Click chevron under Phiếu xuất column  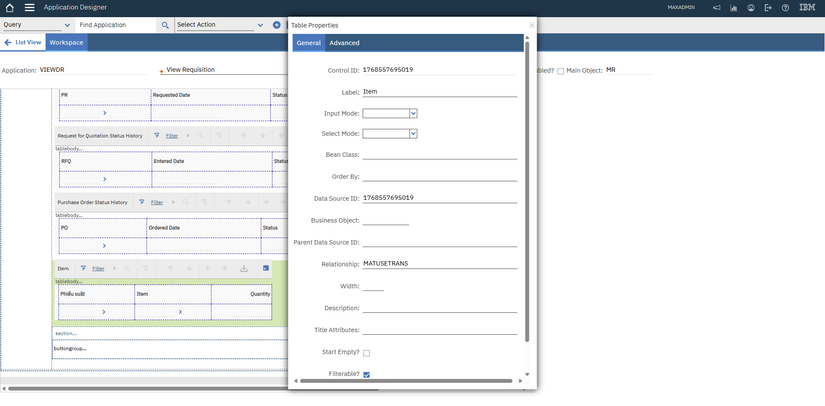104,312
